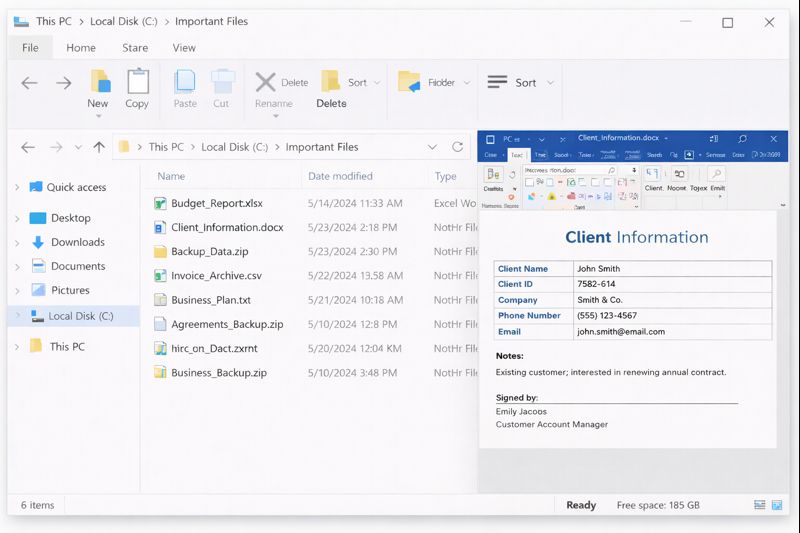Select Local Disk (C:) in navigation pane
800x533 pixels.
tap(80, 316)
